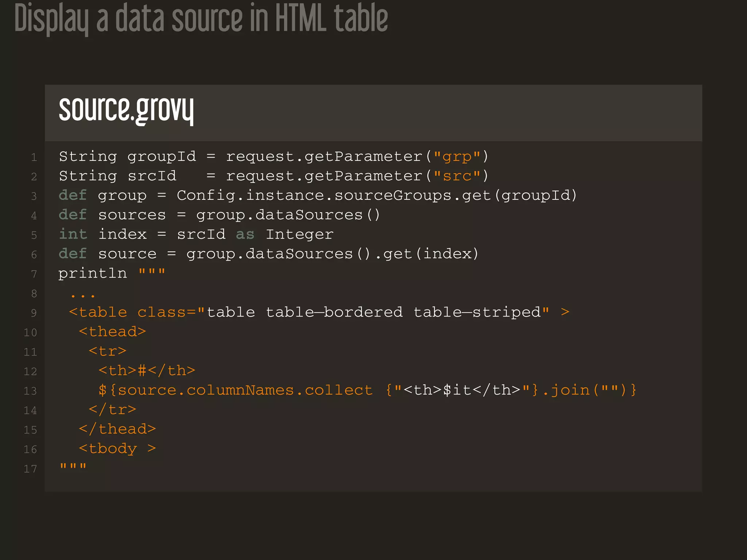Click line number 9 in the gutter
747x560 pixels.
point(34,313)
